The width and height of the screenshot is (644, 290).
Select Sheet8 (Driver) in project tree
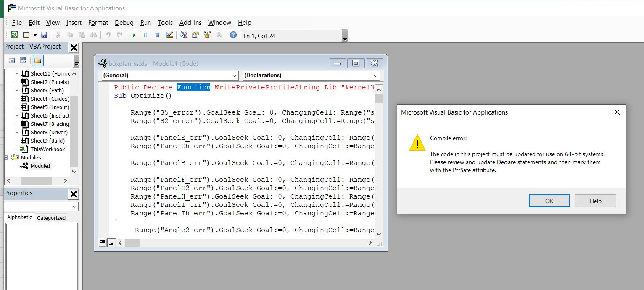pyautogui.click(x=49, y=132)
